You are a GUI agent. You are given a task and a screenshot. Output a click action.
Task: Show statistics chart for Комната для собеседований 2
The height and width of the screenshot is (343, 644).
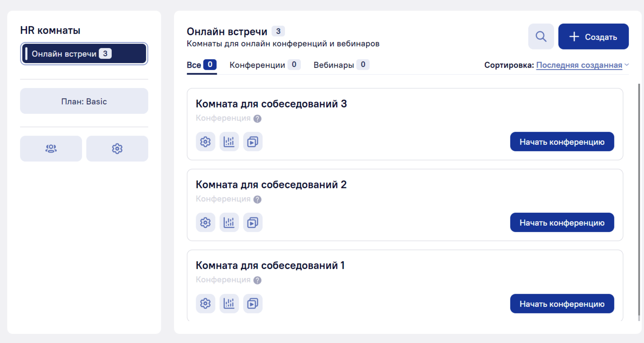tap(229, 223)
